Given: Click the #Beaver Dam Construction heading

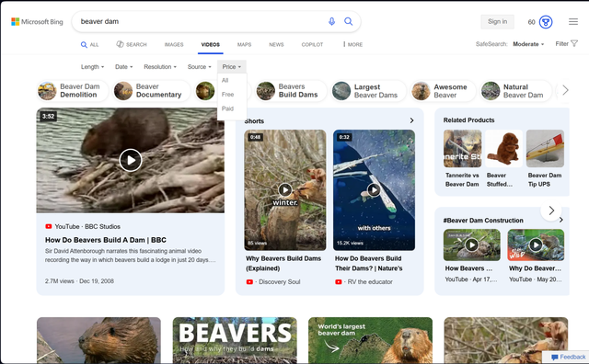Looking at the screenshot, I should pos(483,221).
